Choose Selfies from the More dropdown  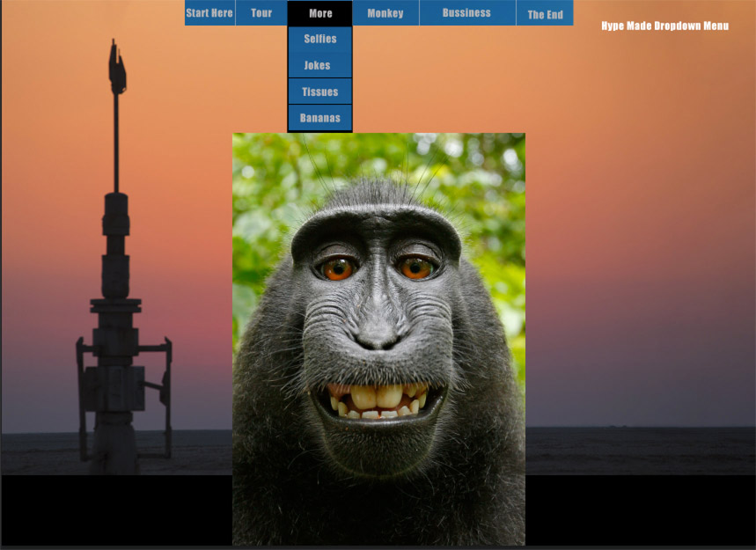pos(320,39)
